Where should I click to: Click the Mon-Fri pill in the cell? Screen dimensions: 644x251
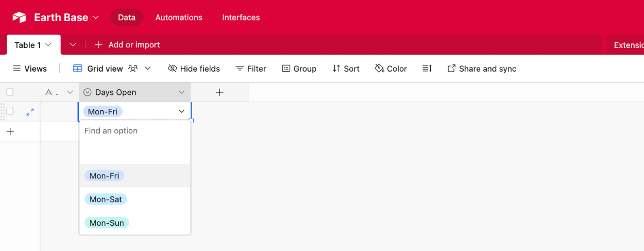pyautogui.click(x=103, y=111)
